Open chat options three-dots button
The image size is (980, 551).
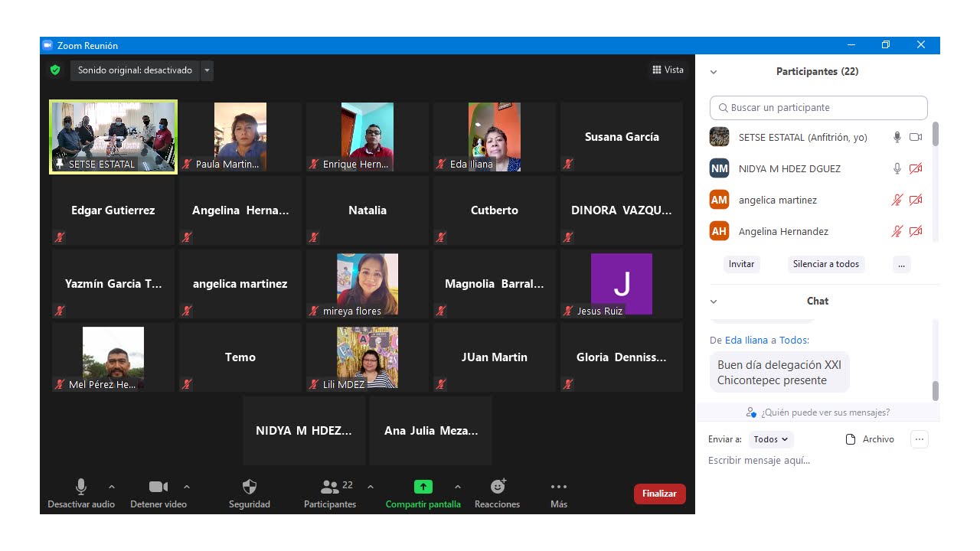(x=920, y=439)
